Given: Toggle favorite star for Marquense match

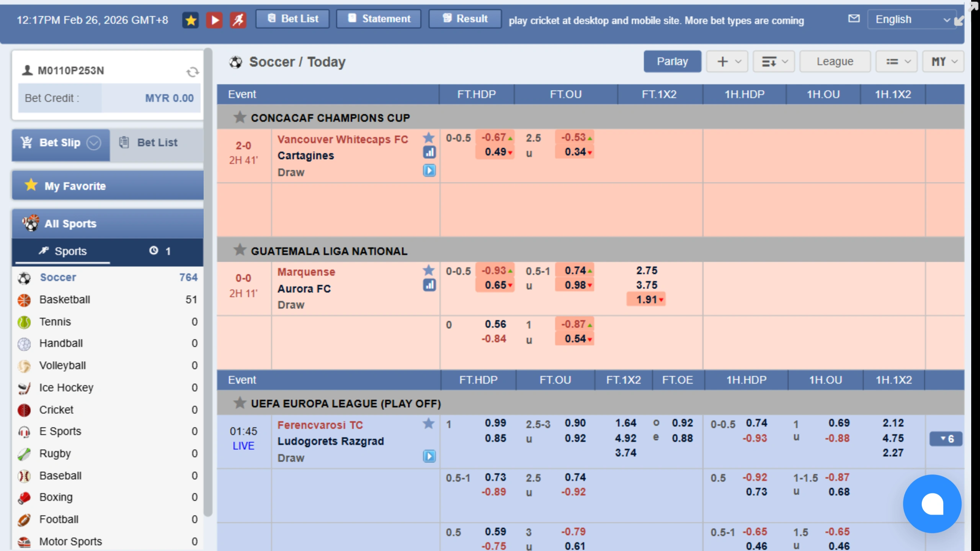Looking at the screenshot, I should (429, 270).
